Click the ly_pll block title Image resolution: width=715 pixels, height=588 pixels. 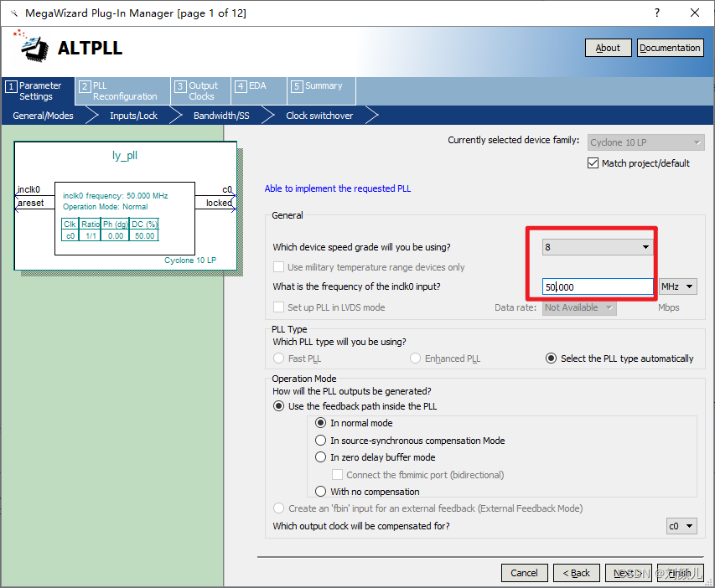tap(125, 156)
